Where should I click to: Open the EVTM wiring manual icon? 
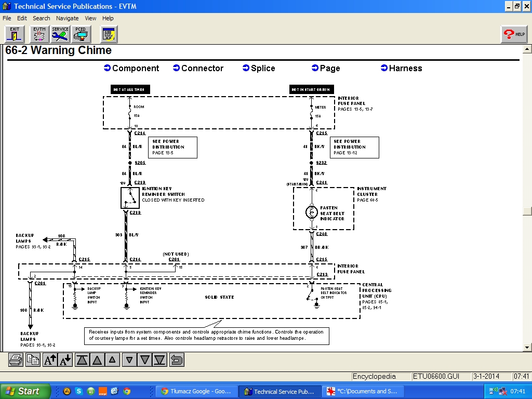[39, 34]
